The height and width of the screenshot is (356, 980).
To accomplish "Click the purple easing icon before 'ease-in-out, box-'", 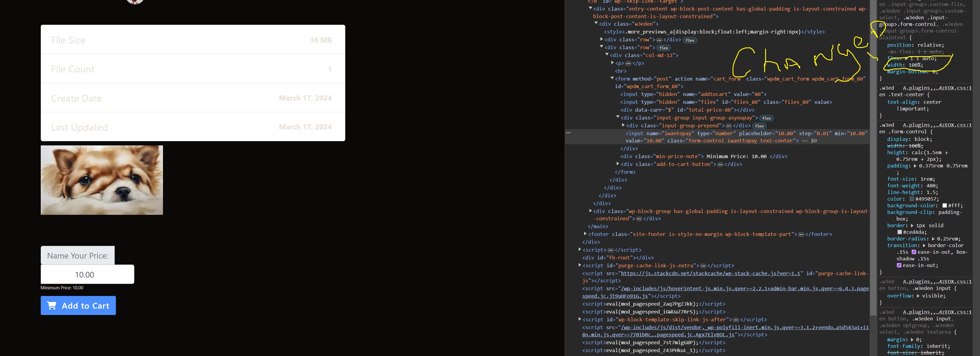I will [914, 252].
